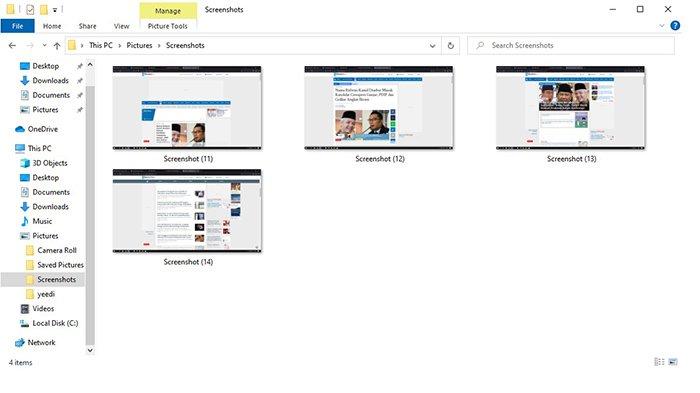
Task: Open the Recent locations dropdown arrow
Action: tap(44, 46)
